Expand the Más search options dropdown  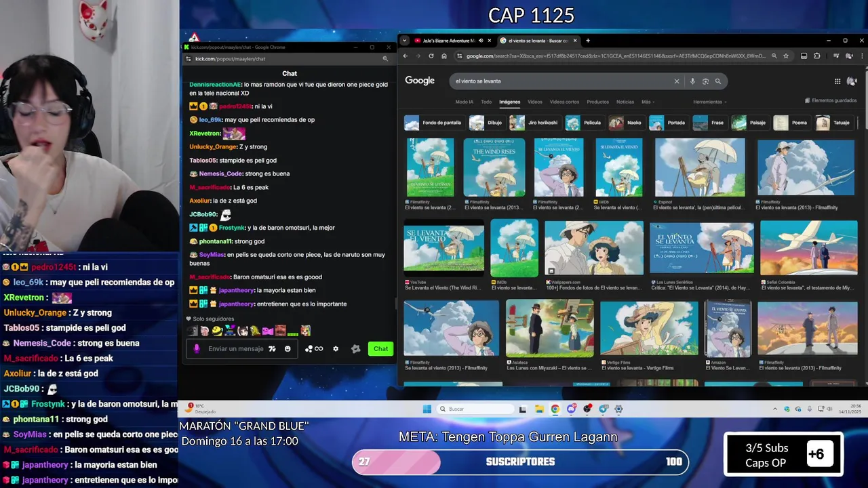(648, 102)
